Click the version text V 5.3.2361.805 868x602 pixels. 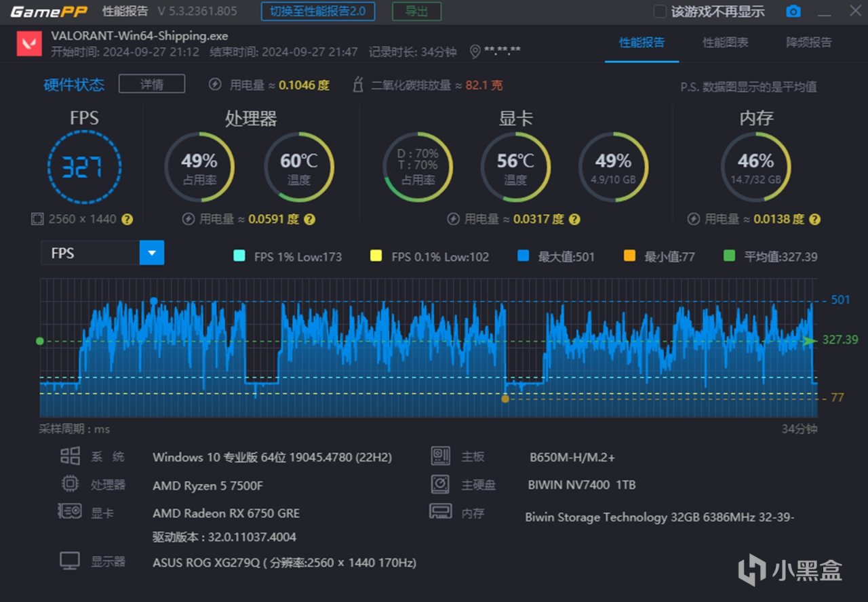click(x=197, y=12)
